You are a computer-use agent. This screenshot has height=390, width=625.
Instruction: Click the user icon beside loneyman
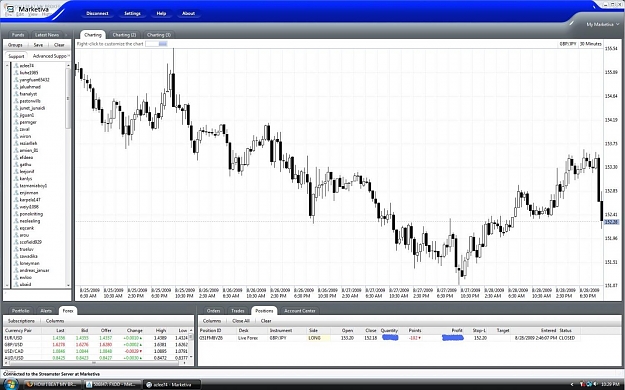pyautogui.click(x=16, y=263)
